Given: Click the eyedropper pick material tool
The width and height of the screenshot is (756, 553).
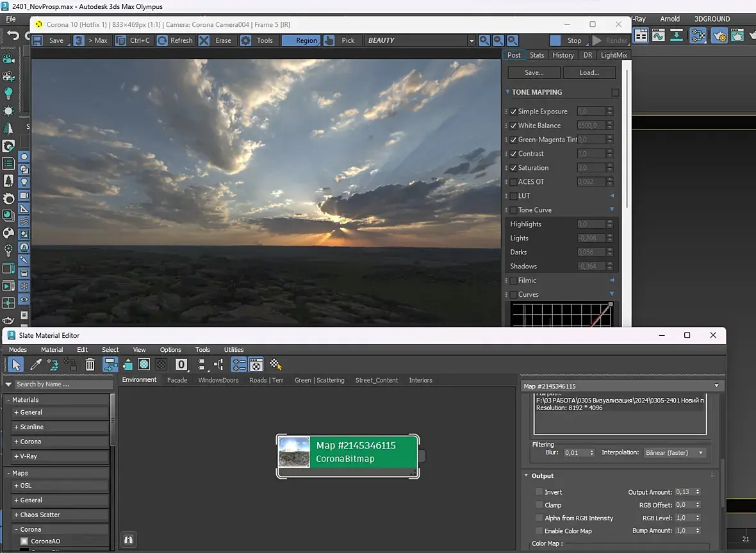Looking at the screenshot, I should click(x=36, y=365).
